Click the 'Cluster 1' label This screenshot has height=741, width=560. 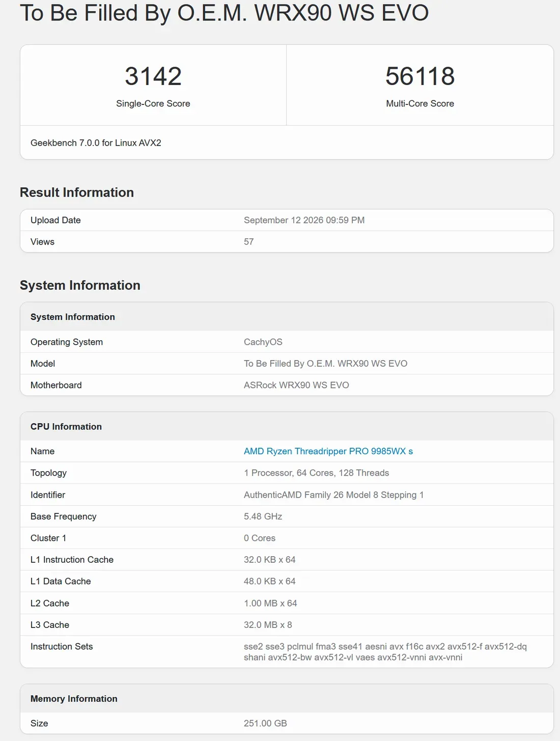[x=48, y=538]
